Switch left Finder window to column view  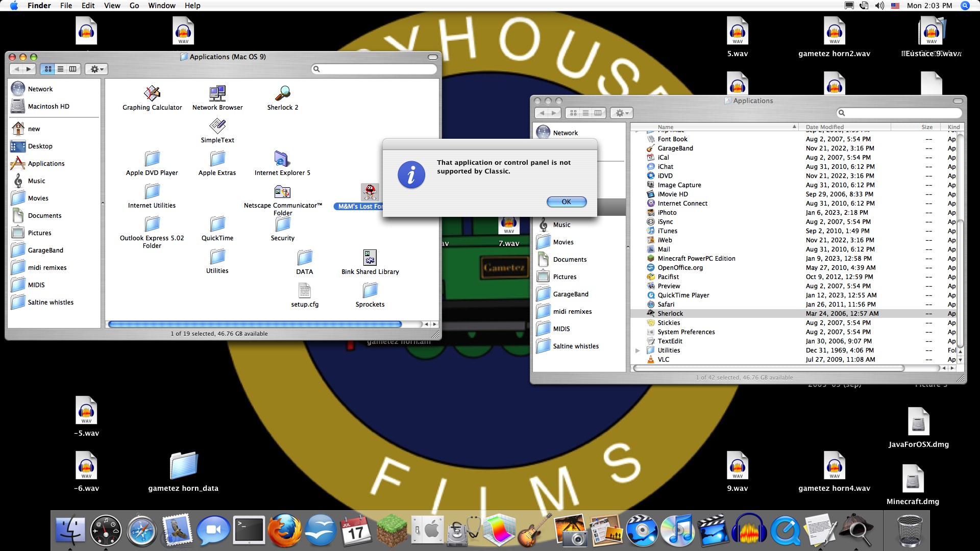(72, 69)
